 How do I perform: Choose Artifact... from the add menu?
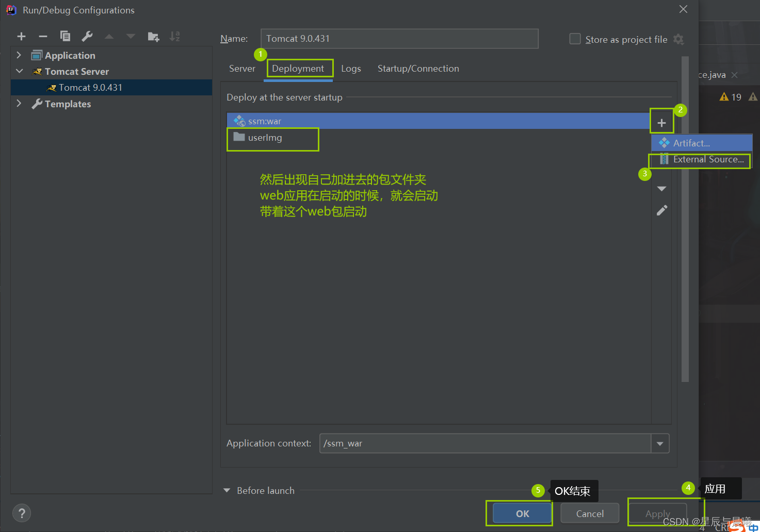click(x=702, y=143)
